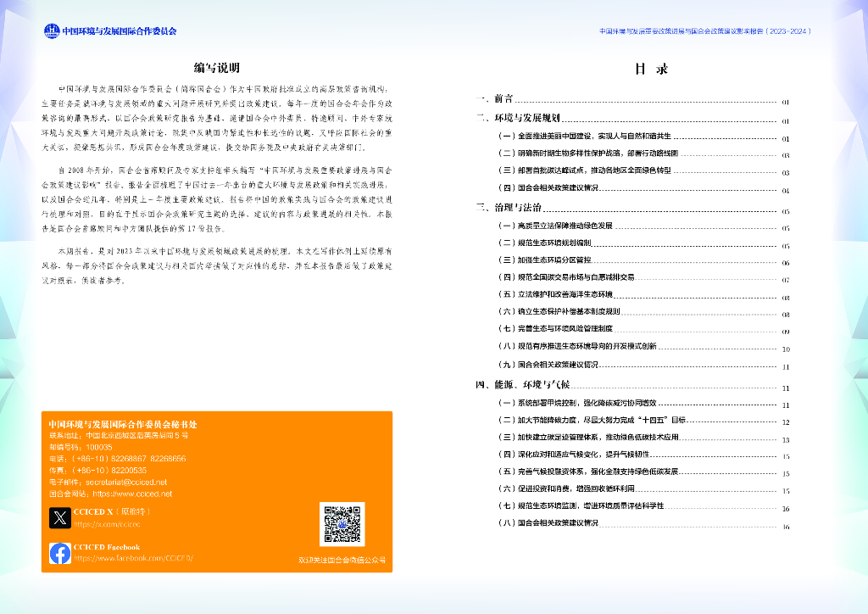Open entry 全面推进美丽中国建设，实现人与自然和谐共生
868x614 pixels.
pos(643,137)
